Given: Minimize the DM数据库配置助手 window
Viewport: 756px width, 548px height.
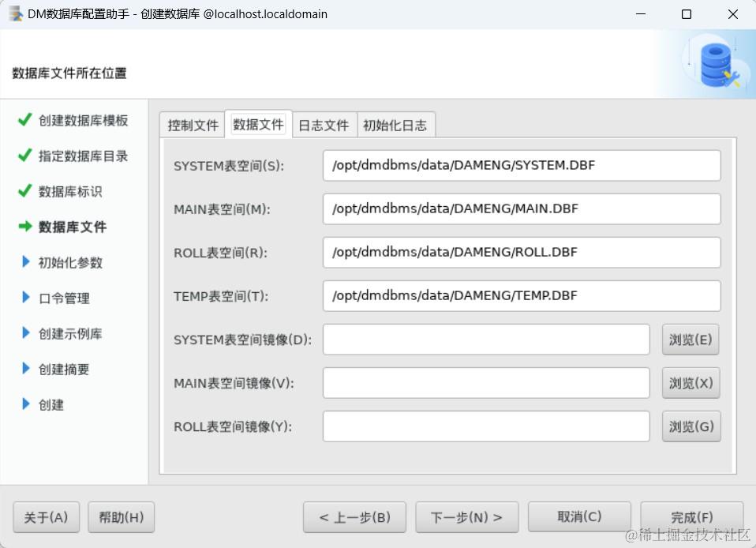Looking at the screenshot, I should coord(641,14).
